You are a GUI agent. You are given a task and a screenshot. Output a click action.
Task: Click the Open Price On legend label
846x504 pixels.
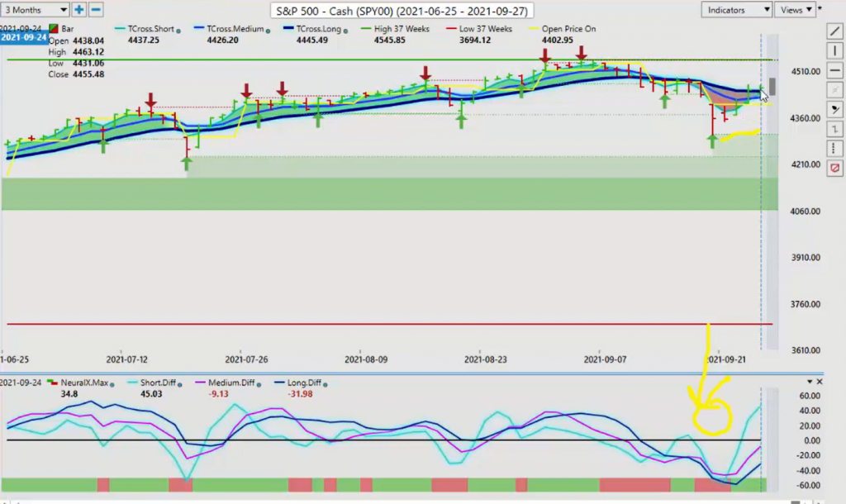568,29
